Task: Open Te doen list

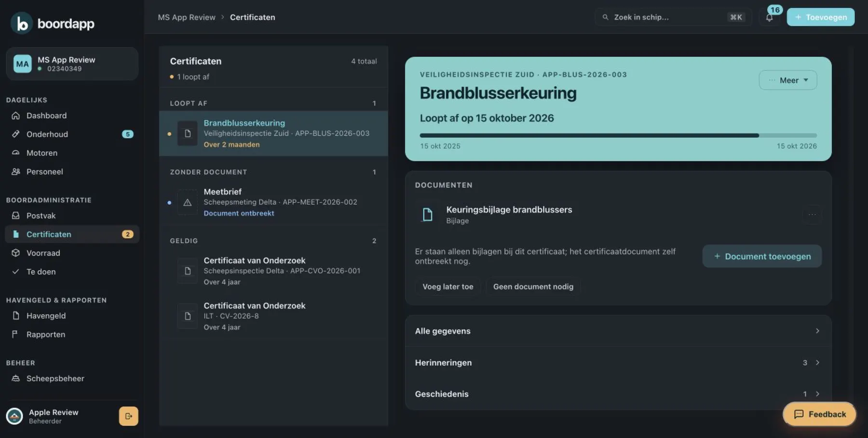Action: click(x=72, y=272)
